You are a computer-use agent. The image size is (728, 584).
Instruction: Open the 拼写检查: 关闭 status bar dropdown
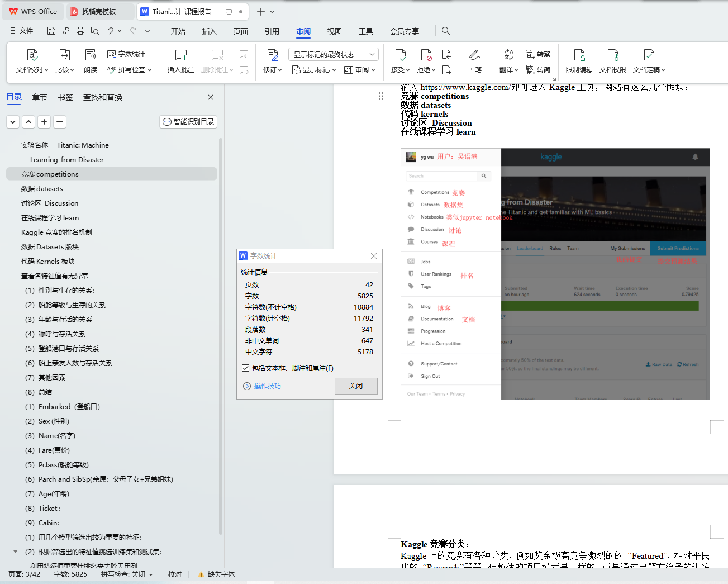[127, 574]
